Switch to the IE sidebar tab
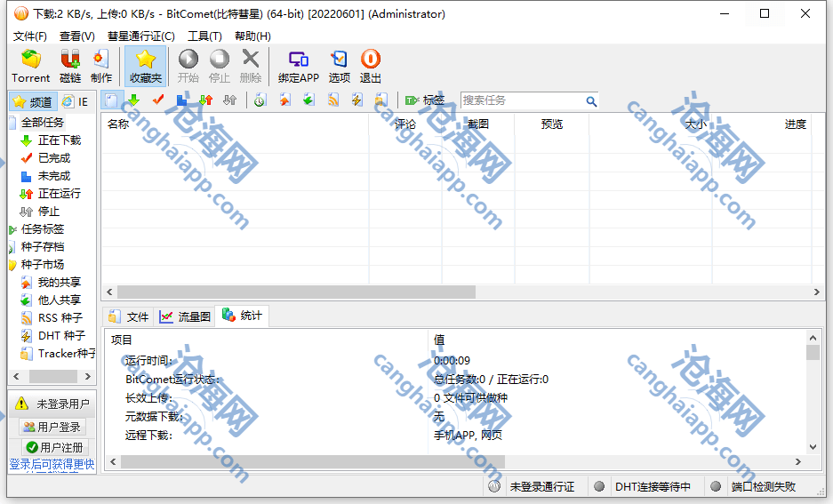This screenshot has height=504, width=833. 76,102
